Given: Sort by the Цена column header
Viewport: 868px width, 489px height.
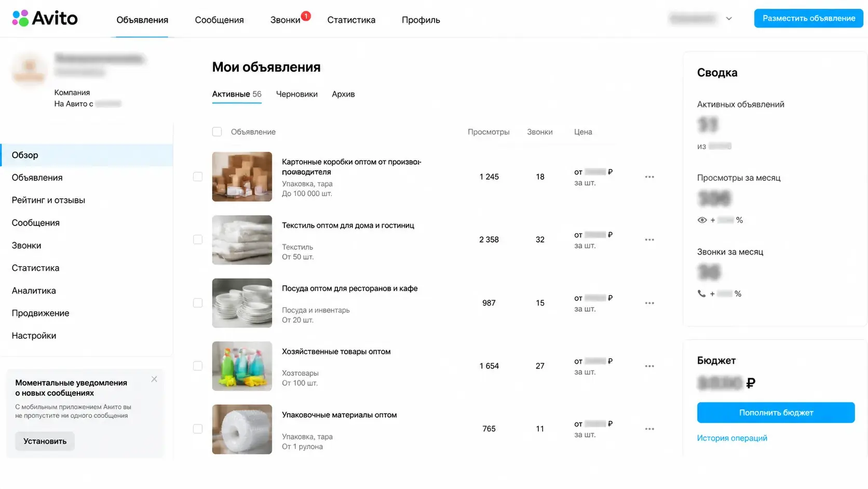Looking at the screenshot, I should 583,132.
